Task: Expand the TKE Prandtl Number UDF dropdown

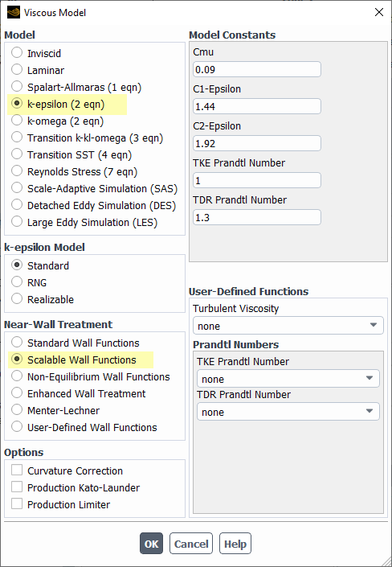Action: point(288,379)
